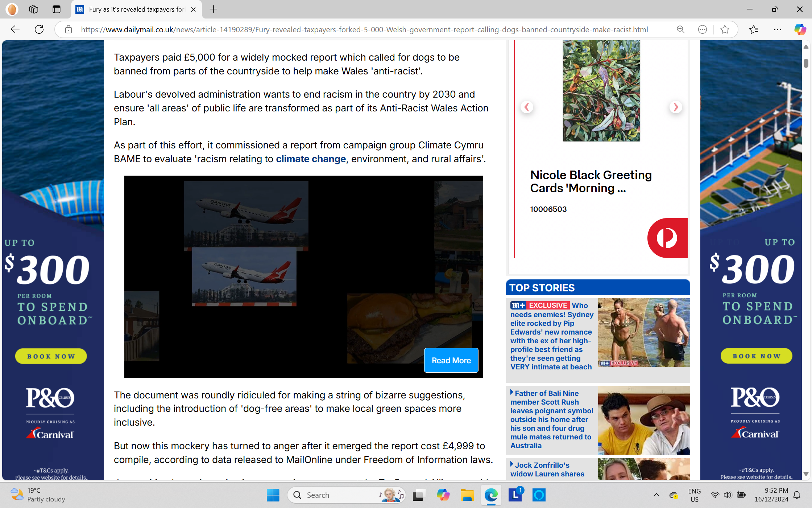Click the browser Refresh icon
This screenshot has height=508, width=812.
point(39,29)
